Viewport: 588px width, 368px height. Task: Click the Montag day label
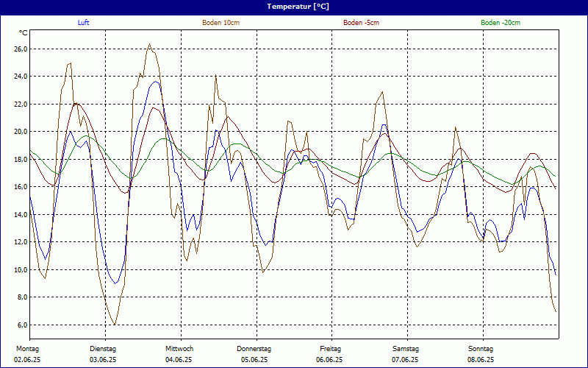coord(27,348)
